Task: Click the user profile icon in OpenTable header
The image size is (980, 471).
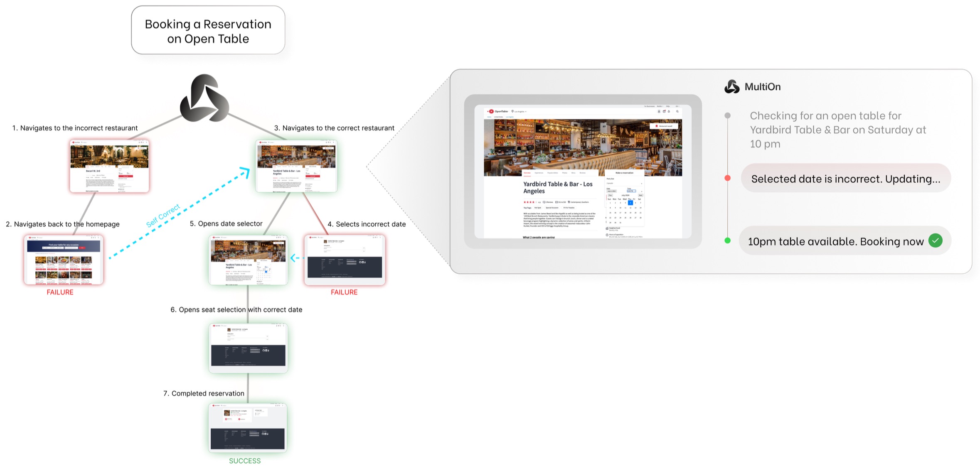Action: (x=659, y=111)
